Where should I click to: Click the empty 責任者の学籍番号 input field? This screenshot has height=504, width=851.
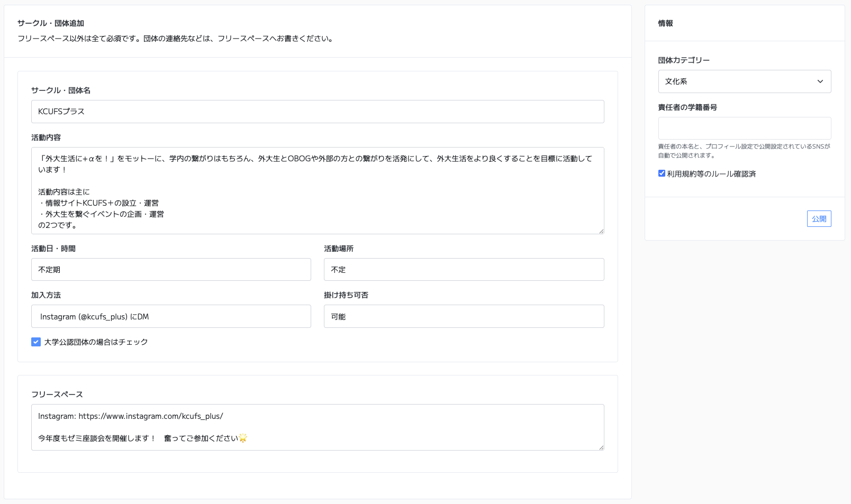click(x=744, y=129)
